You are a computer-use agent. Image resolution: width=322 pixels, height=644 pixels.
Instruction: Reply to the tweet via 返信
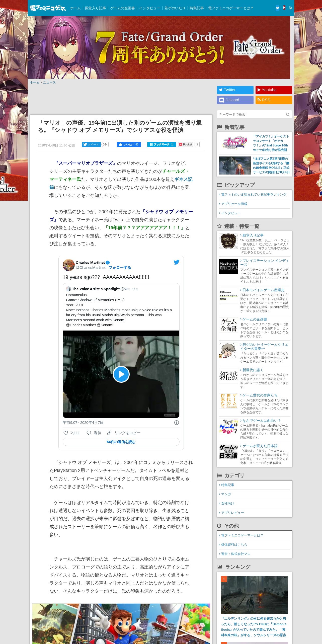(x=94, y=433)
